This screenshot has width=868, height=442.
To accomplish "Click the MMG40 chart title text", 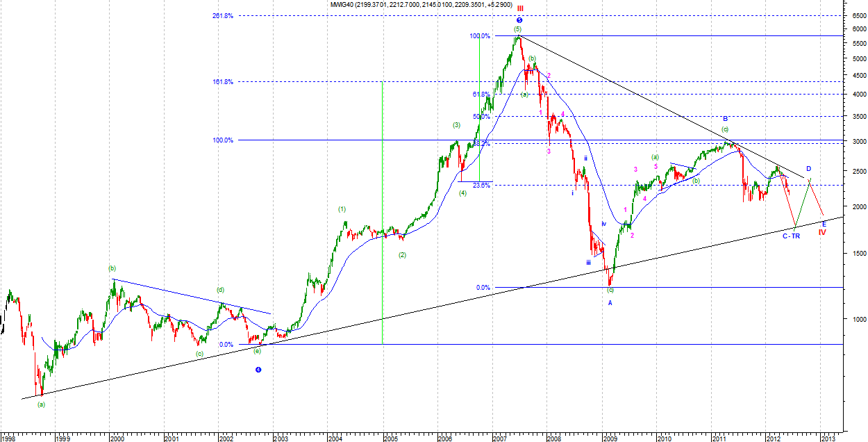I will point(422,5).
